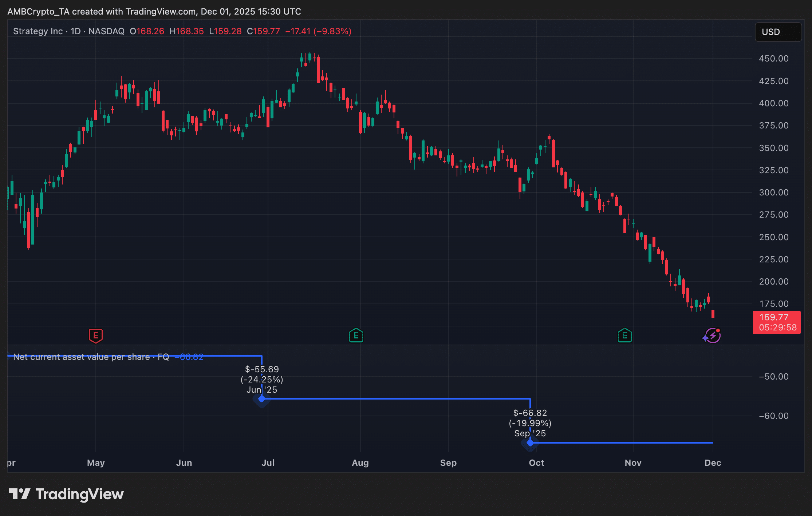Click the $-66.82 annotation label
The width and height of the screenshot is (812, 516).
(x=530, y=413)
